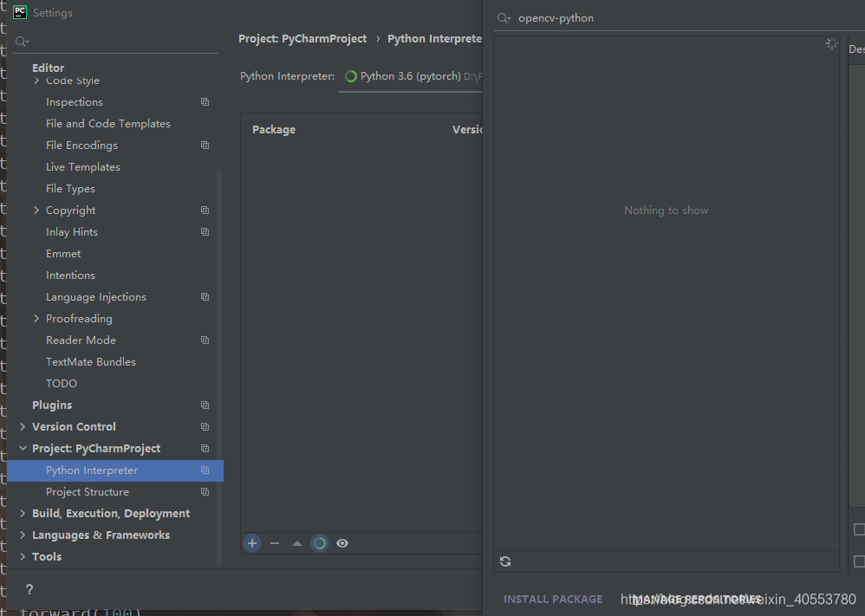Select Inspections in settings tree
Screen dimensions: 865x616
pyautogui.click(x=75, y=102)
